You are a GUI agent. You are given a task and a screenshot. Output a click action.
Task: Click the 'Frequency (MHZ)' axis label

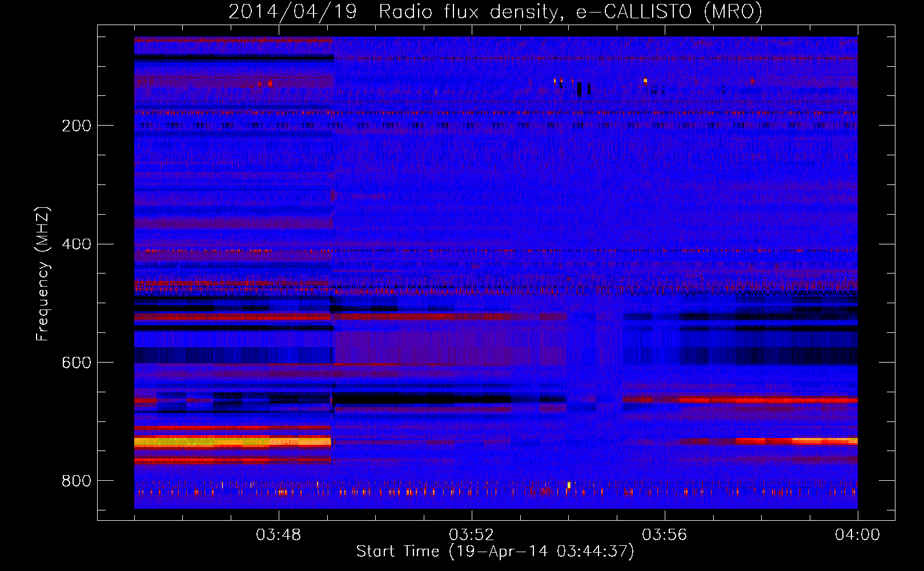[x=43, y=274]
